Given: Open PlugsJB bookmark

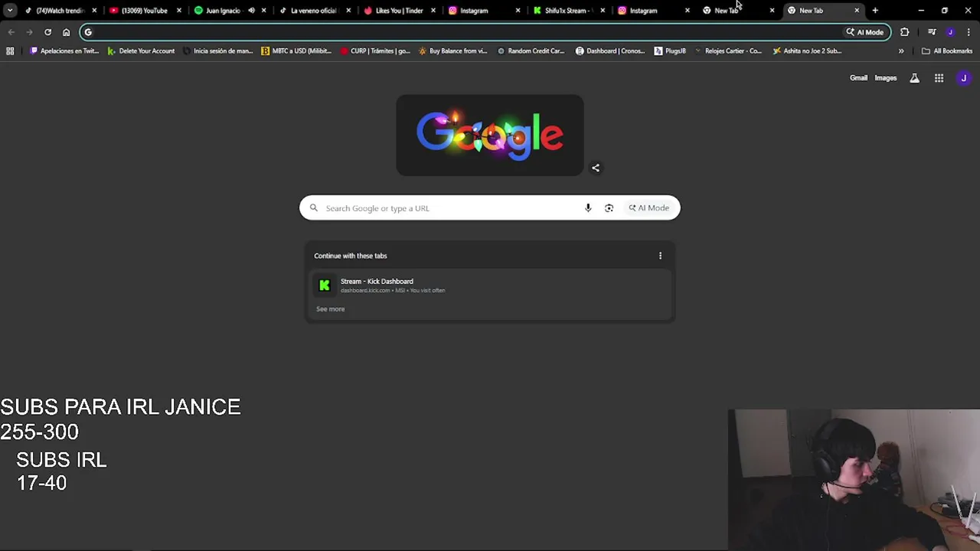Looking at the screenshot, I should [x=670, y=51].
